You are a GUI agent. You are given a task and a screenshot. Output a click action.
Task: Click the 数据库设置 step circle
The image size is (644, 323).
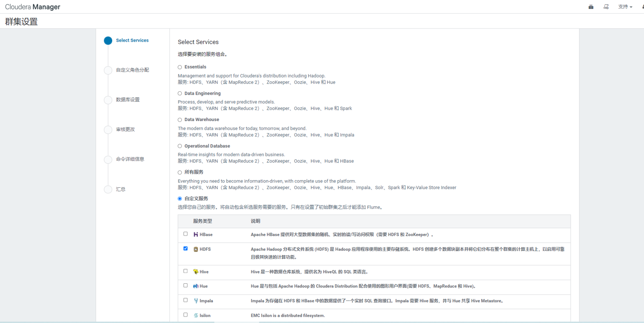click(108, 100)
